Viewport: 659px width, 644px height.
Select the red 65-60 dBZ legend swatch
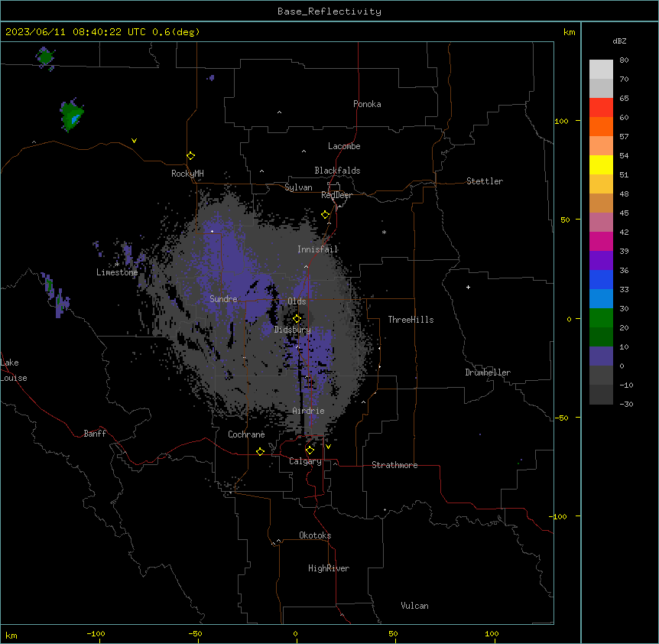click(x=601, y=107)
